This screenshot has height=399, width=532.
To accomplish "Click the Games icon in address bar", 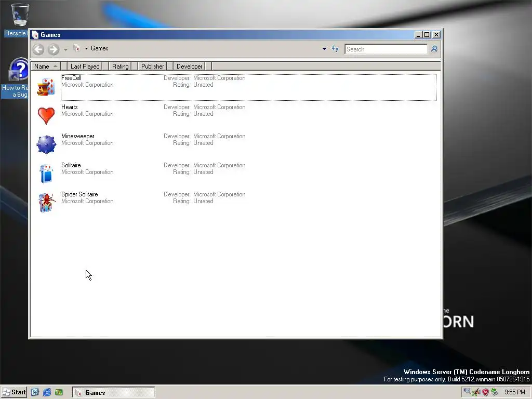I will [x=77, y=48].
